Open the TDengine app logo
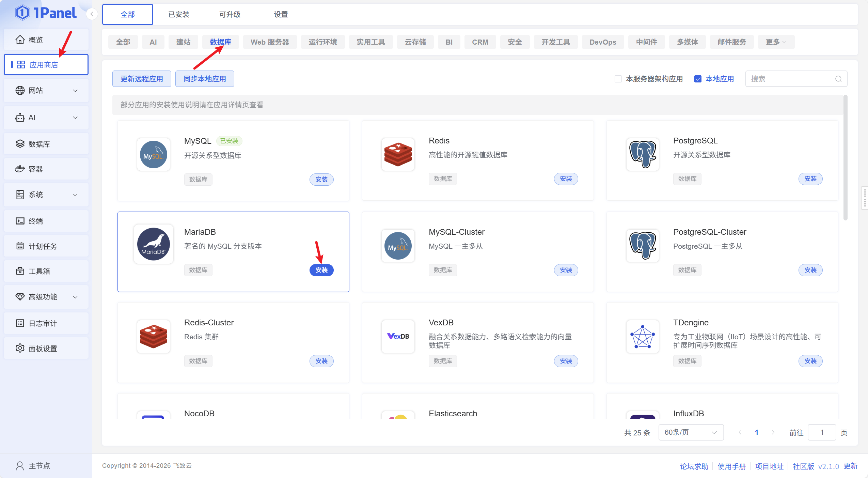Viewport: 868px width, 478px height. pos(642,336)
